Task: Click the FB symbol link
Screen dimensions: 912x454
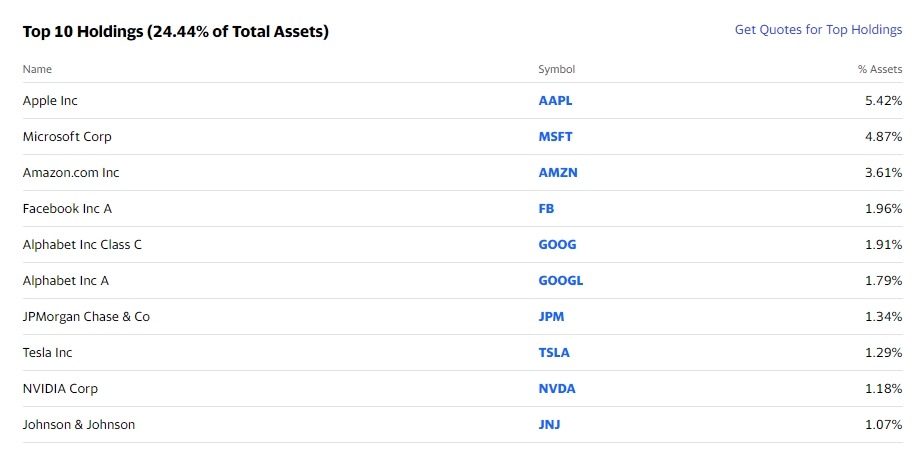Action: 546,209
